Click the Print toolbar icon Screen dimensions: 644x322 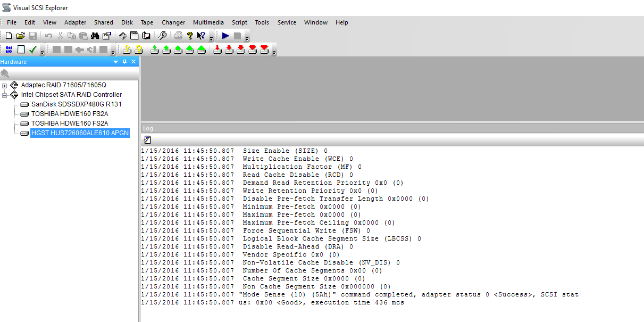click(x=178, y=36)
